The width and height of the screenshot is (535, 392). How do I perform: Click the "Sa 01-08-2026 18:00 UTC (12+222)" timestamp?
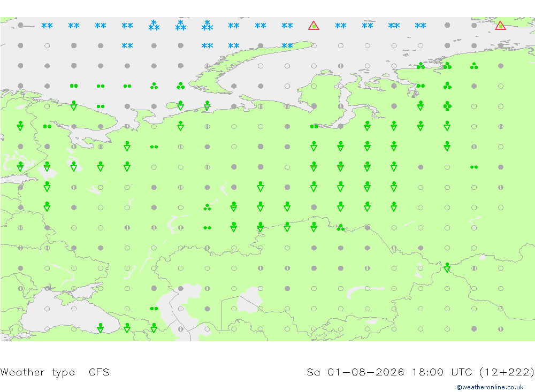421,372
